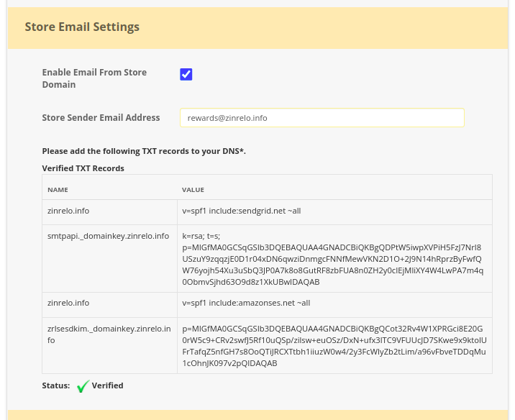Click the Store Sender Email Address label
The width and height of the screenshot is (515, 420).
[x=101, y=117]
